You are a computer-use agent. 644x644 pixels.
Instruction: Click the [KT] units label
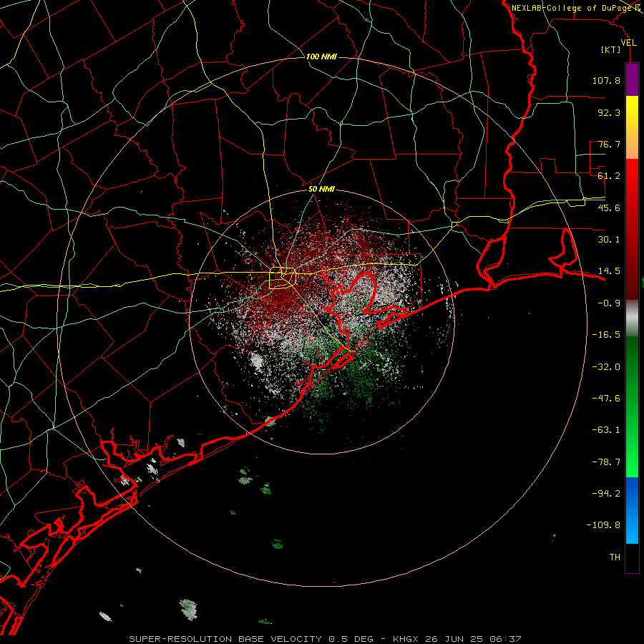point(611,49)
